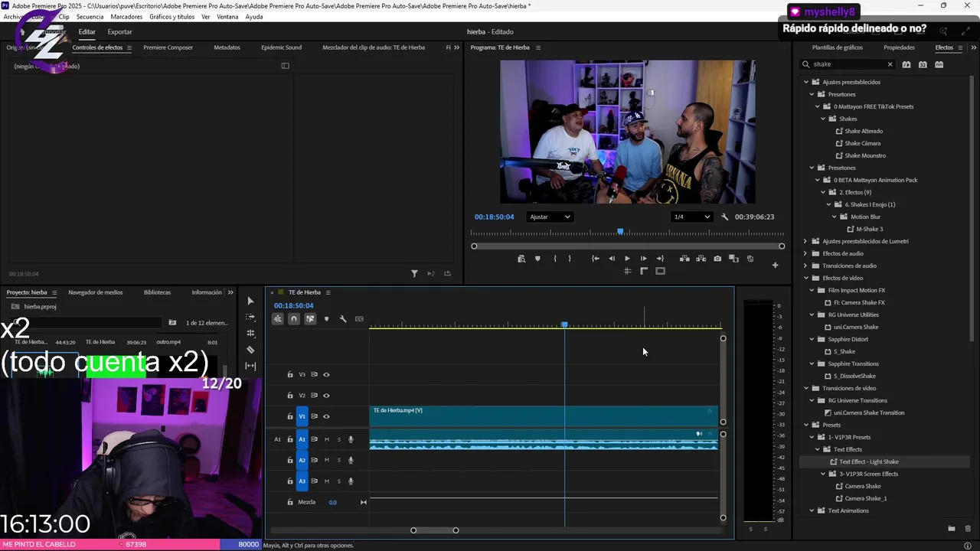The width and height of the screenshot is (980, 551).
Task: Mark Out point in Program monitor
Action: tap(570, 259)
